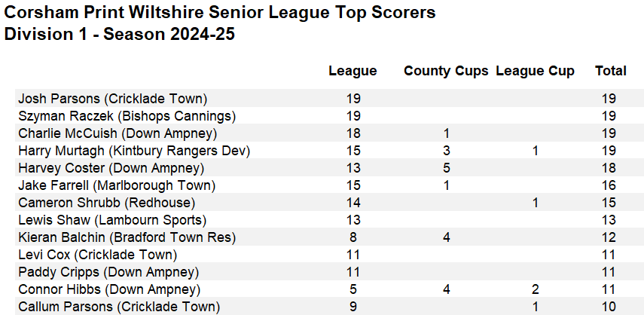
Task: Select Paddy Cripps (Down Ampney) name
Action: (108, 272)
